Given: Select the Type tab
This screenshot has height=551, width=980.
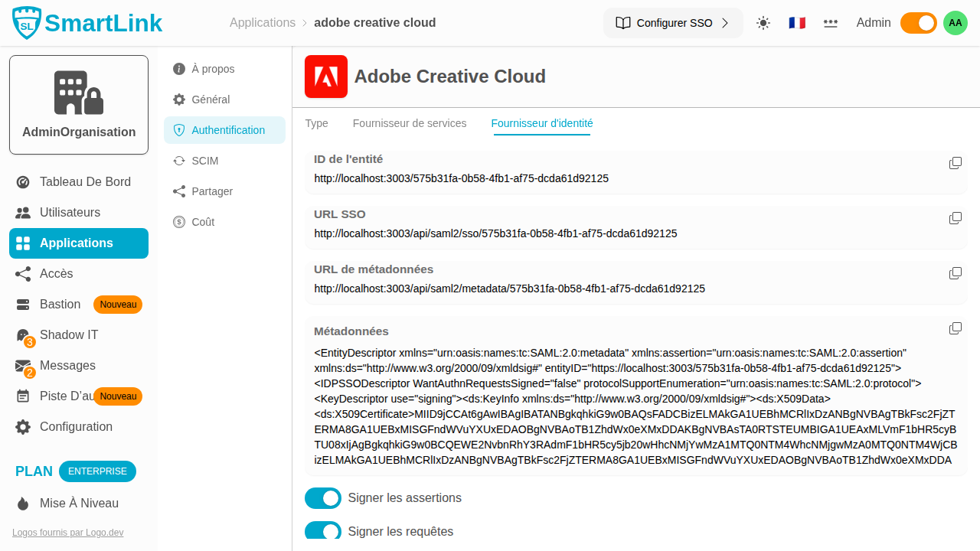Looking at the screenshot, I should click(x=316, y=123).
